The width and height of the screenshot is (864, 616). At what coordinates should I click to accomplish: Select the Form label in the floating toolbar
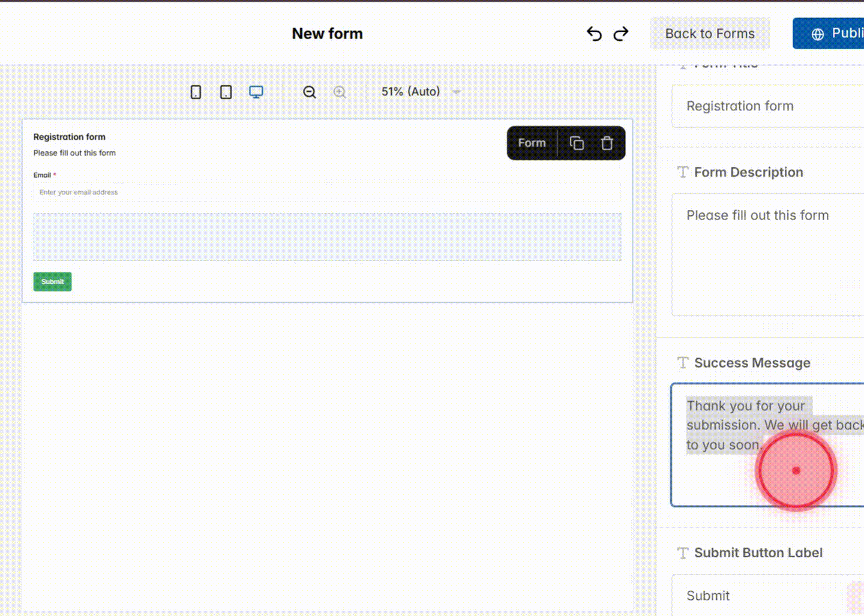(x=531, y=143)
